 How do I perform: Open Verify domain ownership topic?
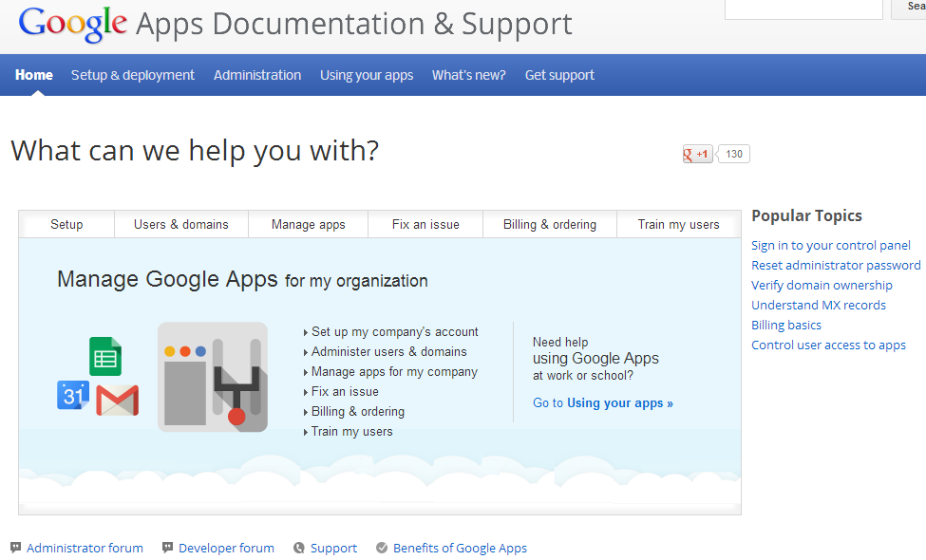[x=822, y=286]
